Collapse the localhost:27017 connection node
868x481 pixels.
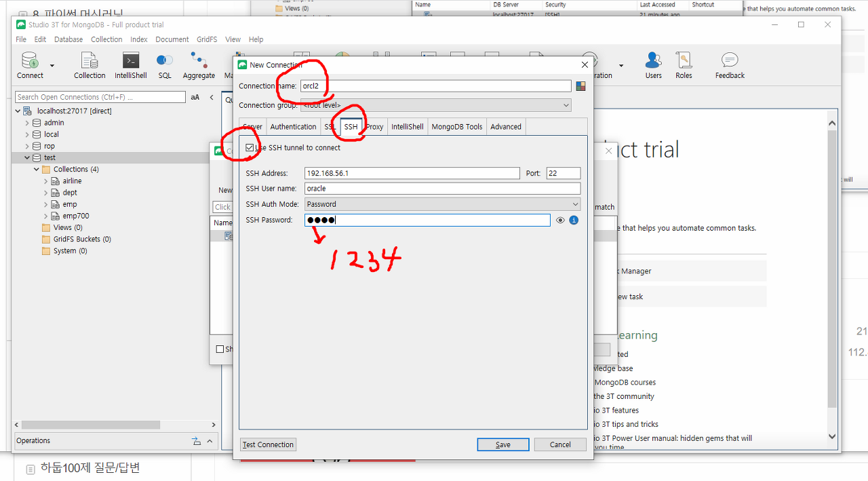[x=18, y=111]
